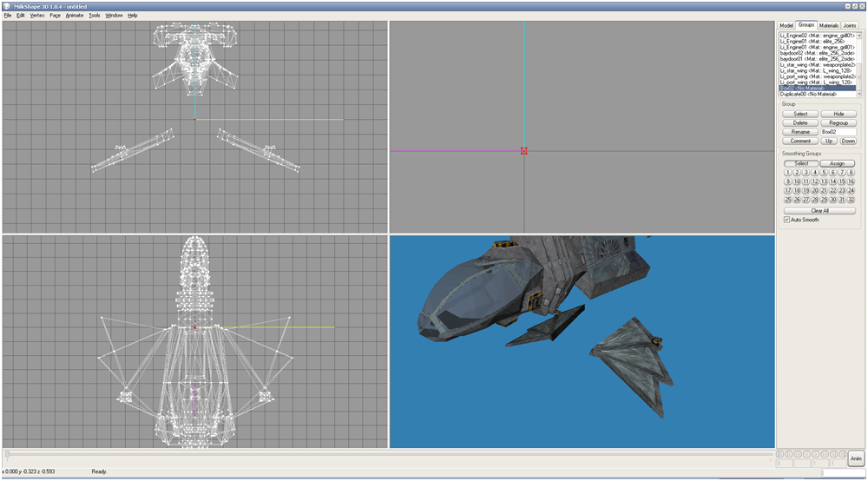This screenshot has height=481, width=868.
Task: Open the Animate menu
Action: coord(74,16)
